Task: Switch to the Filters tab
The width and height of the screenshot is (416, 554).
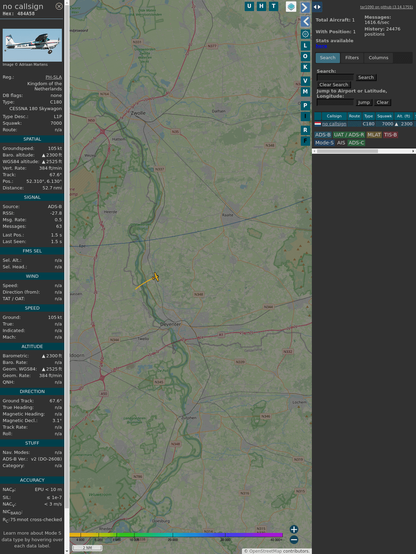Action: tap(352, 58)
